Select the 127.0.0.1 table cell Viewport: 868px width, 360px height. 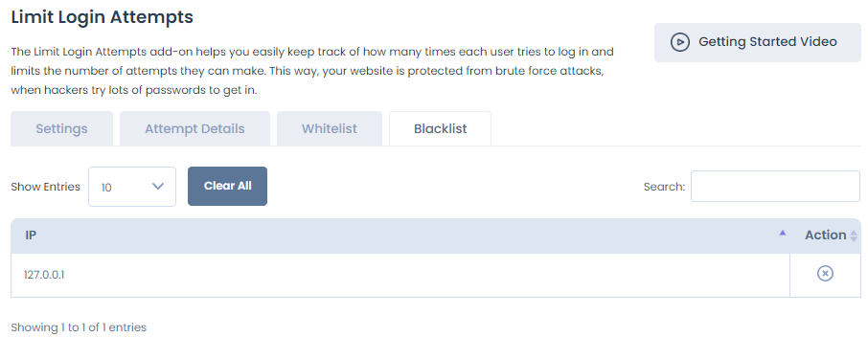(400, 275)
